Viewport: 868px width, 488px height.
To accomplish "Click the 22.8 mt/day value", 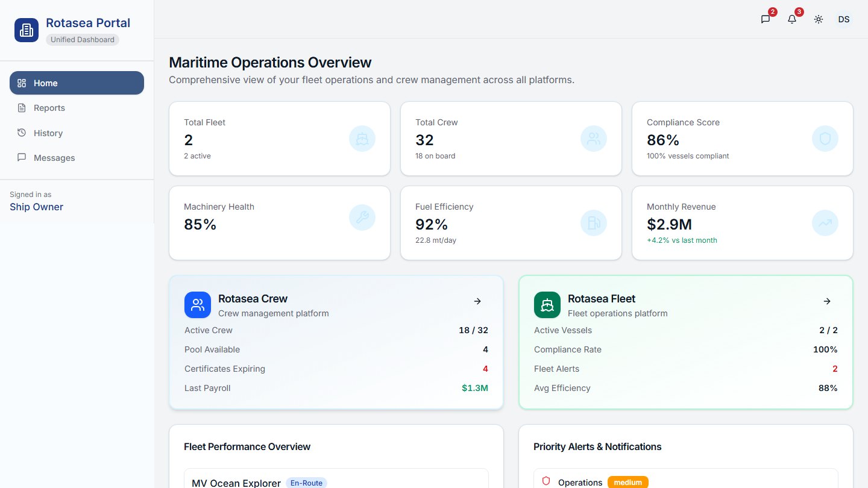I will 436,240.
